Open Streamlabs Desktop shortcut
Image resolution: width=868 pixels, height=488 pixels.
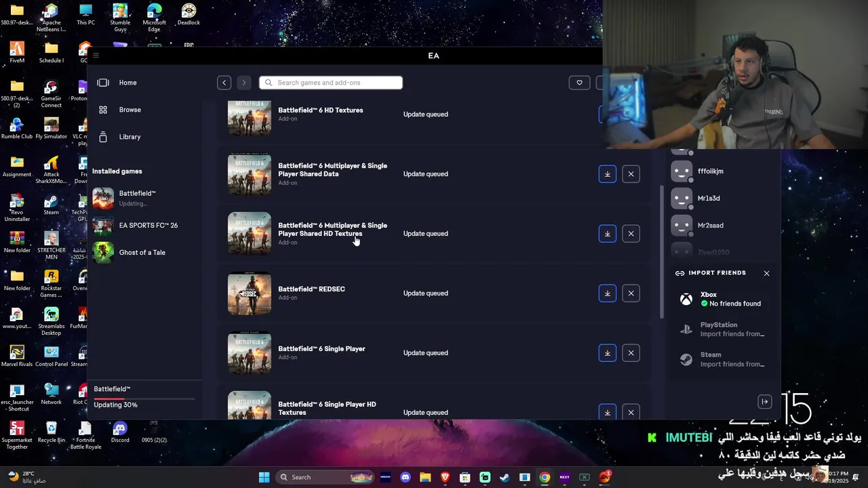point(51,321)
